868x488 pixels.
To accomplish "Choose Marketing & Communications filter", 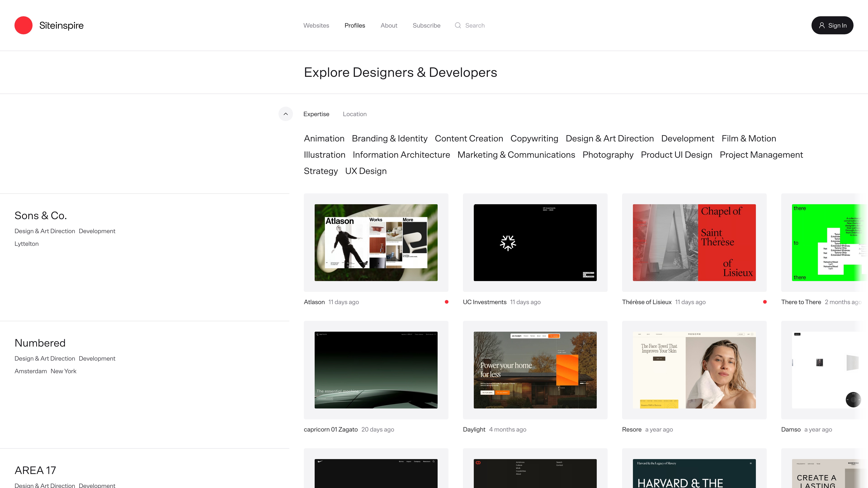I will tap(516, 155).
